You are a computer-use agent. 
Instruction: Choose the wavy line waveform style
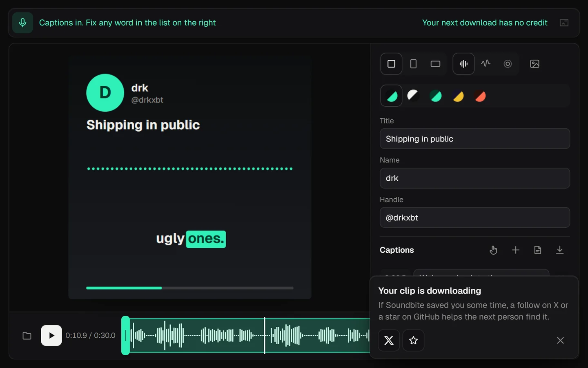486,64
